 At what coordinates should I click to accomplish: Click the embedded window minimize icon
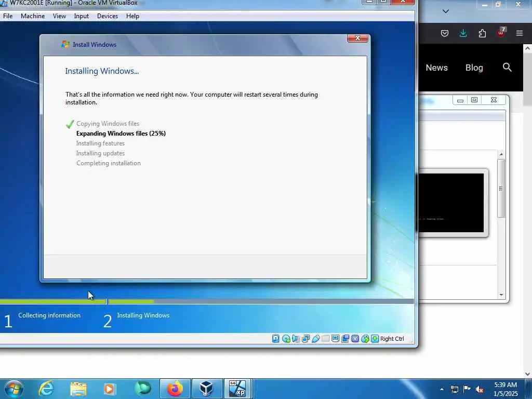tap(460, 100)
